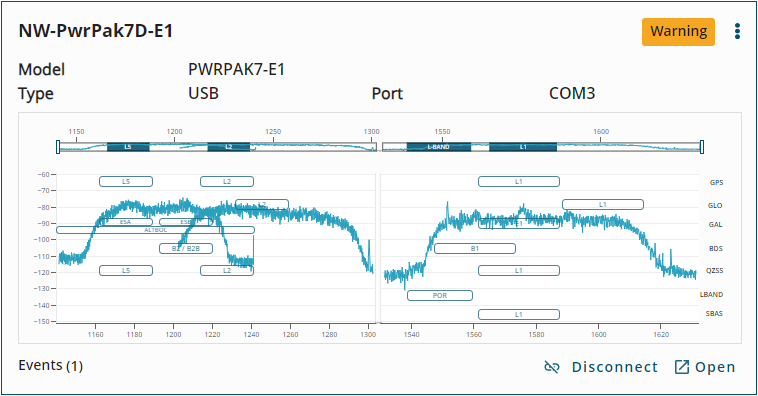The width and height of the screenshot is (758, 396).
Task: Grab the right handle of the overview range
Action: (x=701, y=147)
